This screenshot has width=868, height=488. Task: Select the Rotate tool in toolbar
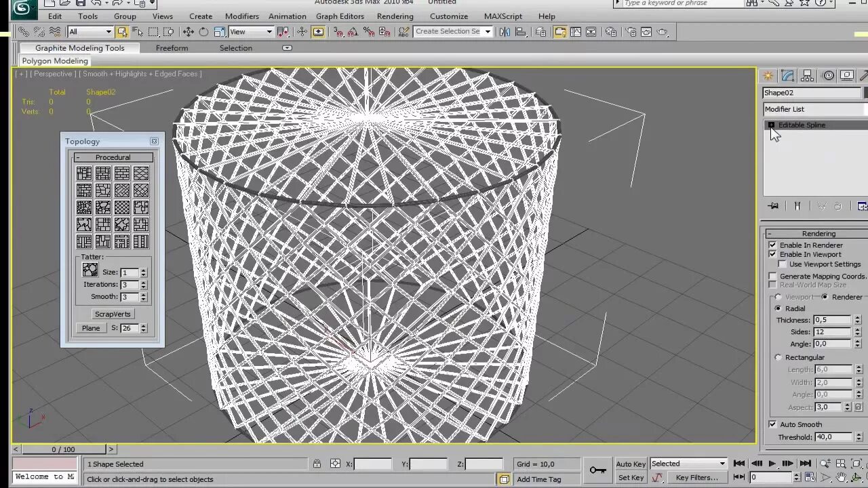point(204,32)
